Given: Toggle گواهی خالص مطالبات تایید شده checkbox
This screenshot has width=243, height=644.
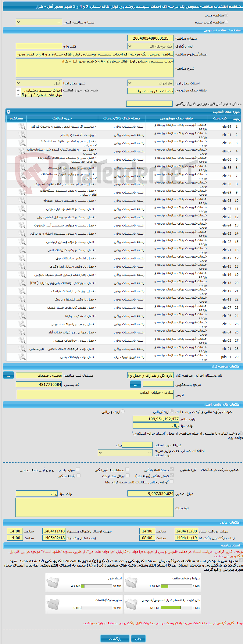Looking at the screenshot, I should click(x=172, y=482).
